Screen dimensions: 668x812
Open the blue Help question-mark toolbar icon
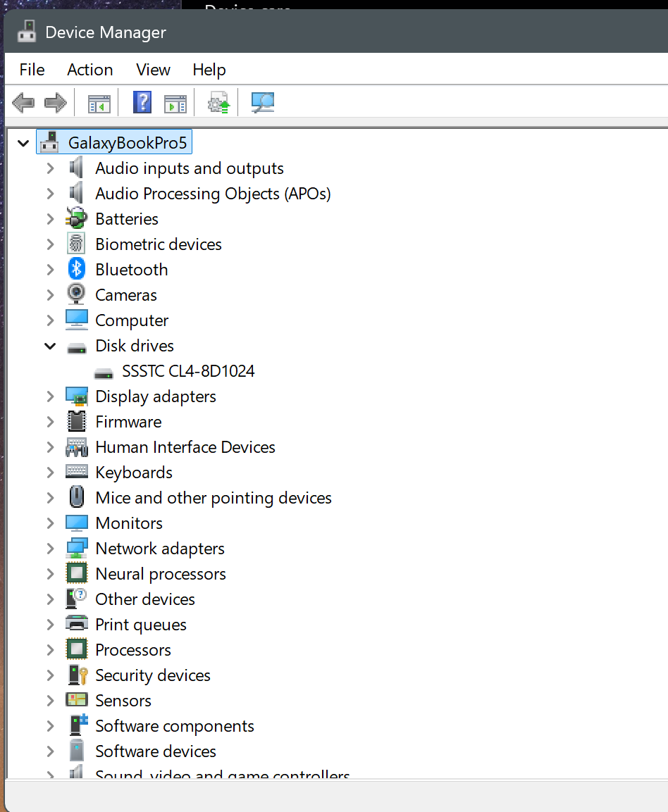[142, 102]
